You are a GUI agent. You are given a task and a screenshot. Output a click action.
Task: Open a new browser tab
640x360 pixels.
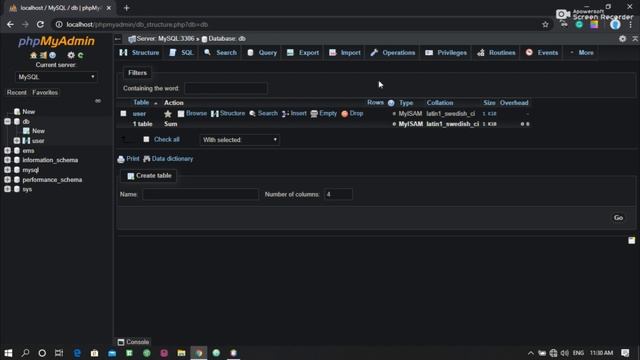(127, 8)
